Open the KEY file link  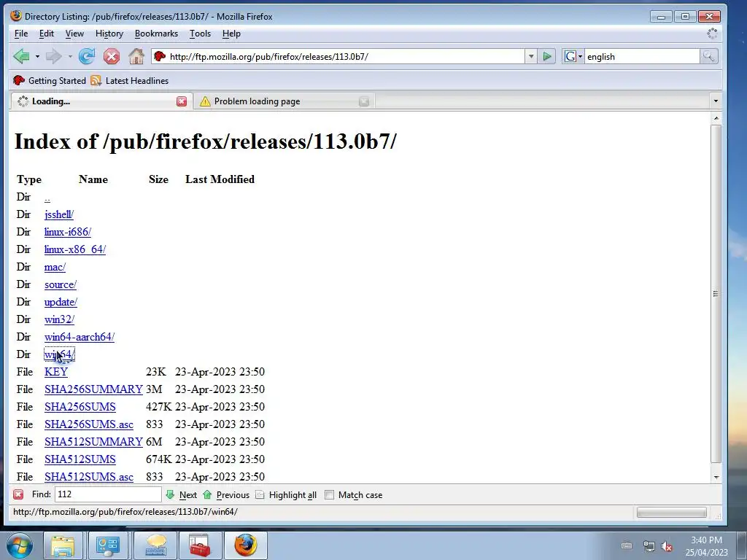coord(56,372)
